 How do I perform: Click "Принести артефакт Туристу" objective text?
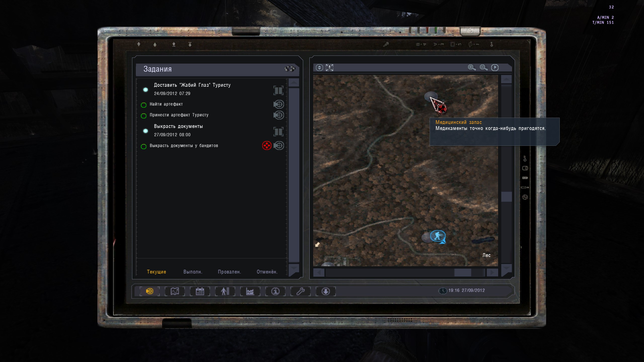(x=179, y=115)
